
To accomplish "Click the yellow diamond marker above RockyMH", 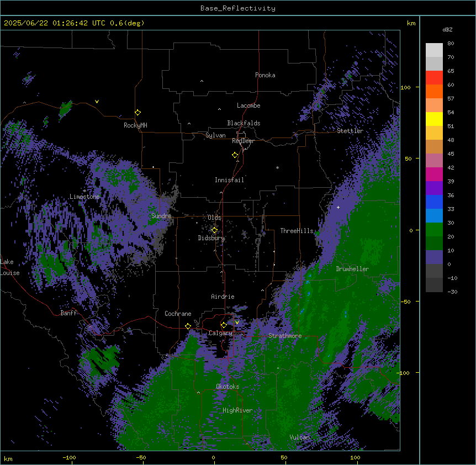I will coord(137,113).
